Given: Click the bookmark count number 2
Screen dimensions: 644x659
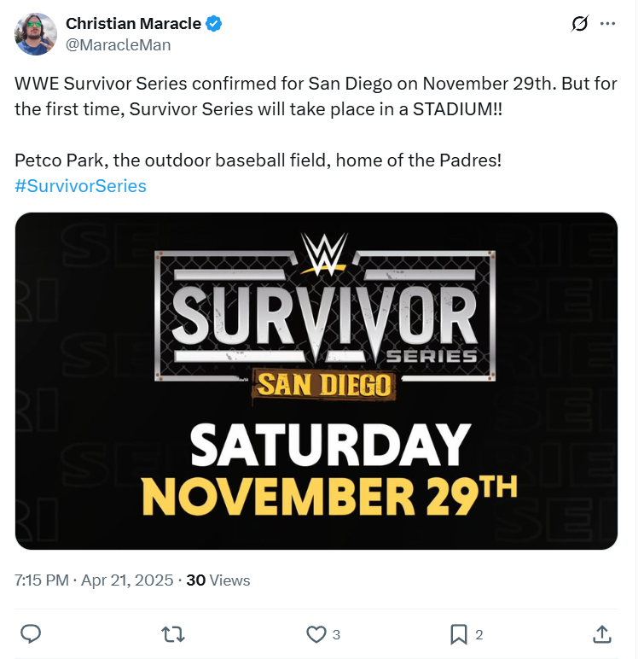Looking at the screenshot, I should tap(479, 634).
